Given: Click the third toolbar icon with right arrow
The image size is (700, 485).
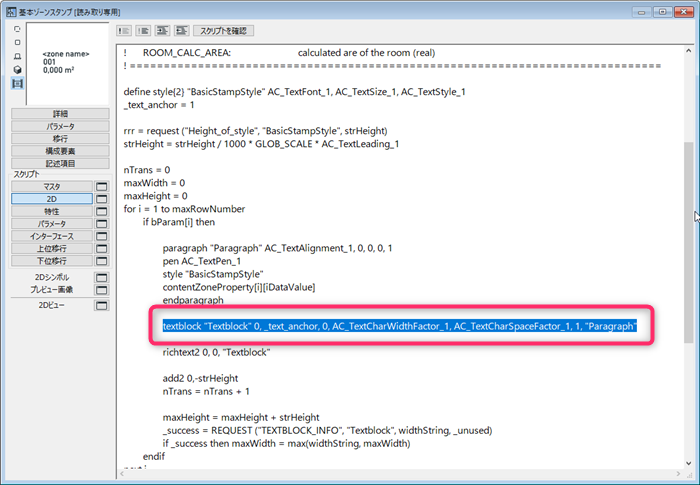Looking at the screenshot, I should pos(162,30).
